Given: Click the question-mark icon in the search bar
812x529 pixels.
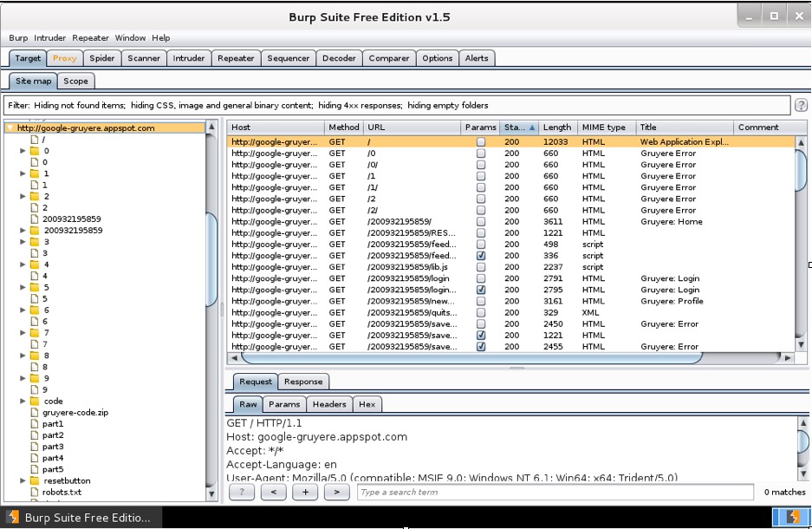Looking at the screenshot, I should [x=242, y=492].
